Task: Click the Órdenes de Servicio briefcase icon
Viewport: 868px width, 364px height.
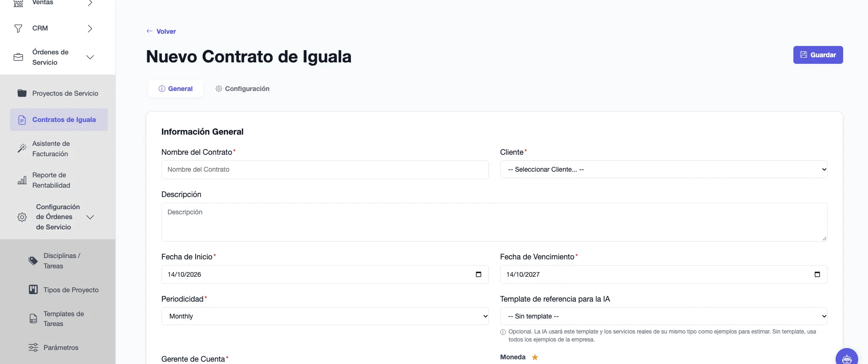Action: click(18, 57)
